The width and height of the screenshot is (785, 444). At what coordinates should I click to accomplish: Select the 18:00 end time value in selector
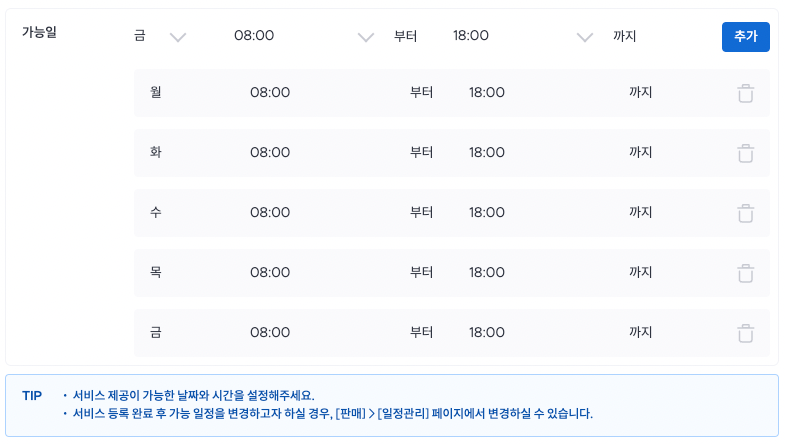pos(471,36)
